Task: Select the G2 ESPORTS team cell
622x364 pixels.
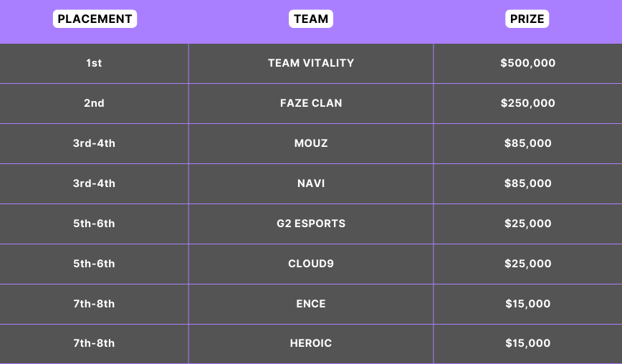Action: point(311,224)
